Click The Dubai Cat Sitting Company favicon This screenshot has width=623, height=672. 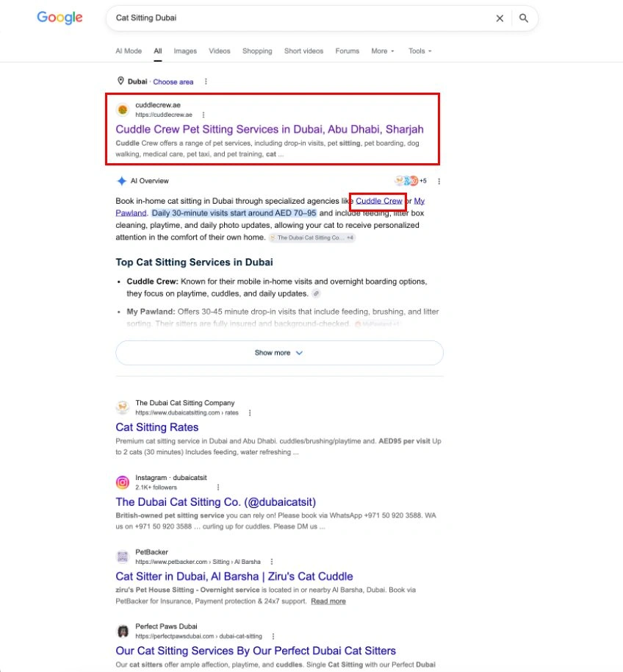pyautogui.click(x=123, y=407)
